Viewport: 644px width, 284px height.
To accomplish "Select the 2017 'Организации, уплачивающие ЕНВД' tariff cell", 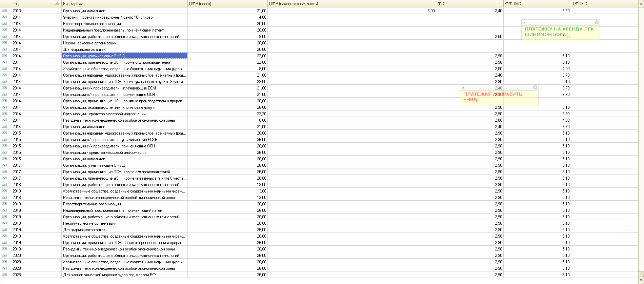I will tap(124, 165).
